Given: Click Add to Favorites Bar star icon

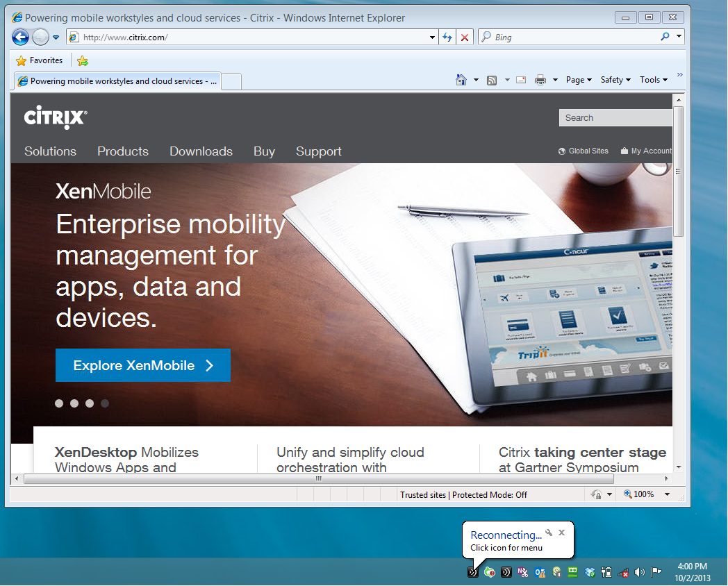Looking at the screenshot, I should pos(83,61).
